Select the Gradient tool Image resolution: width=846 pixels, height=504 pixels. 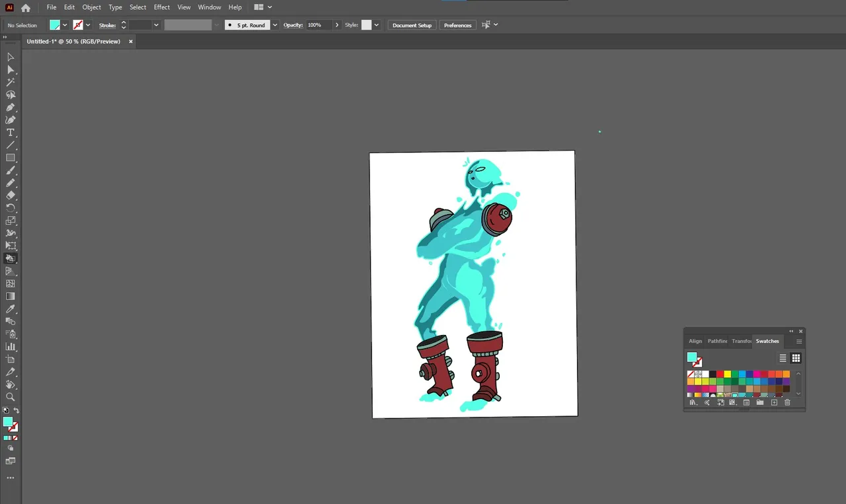click(11, 296)
